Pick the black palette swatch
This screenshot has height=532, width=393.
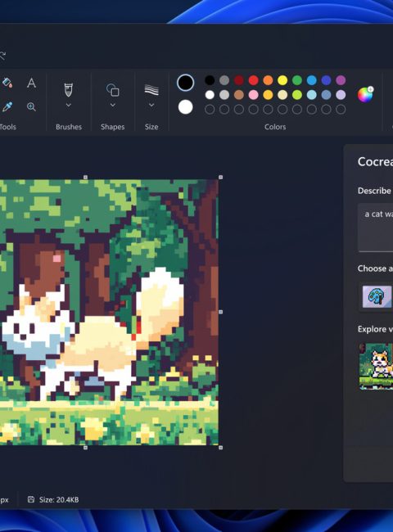pos(210,80)
